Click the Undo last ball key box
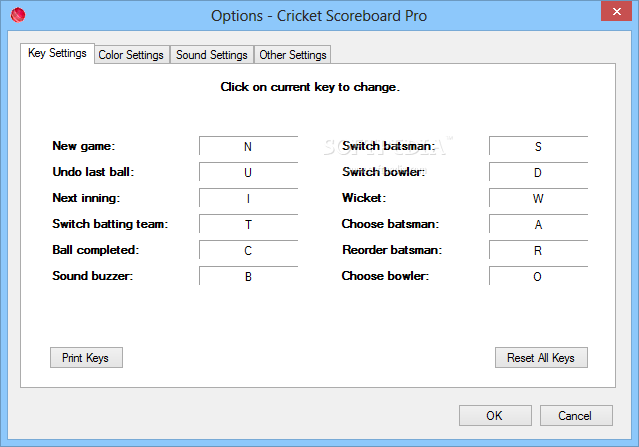The height and width of the screenshot is (447, 639). [249, 172]
